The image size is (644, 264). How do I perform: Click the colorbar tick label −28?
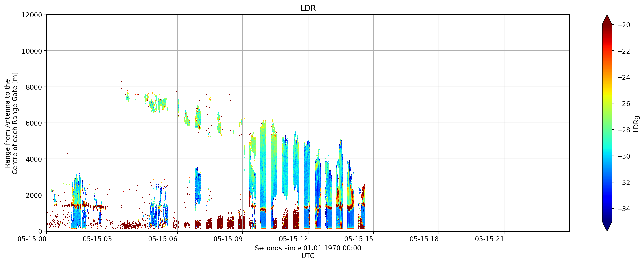pyautogui.click(x=624, y=130)
